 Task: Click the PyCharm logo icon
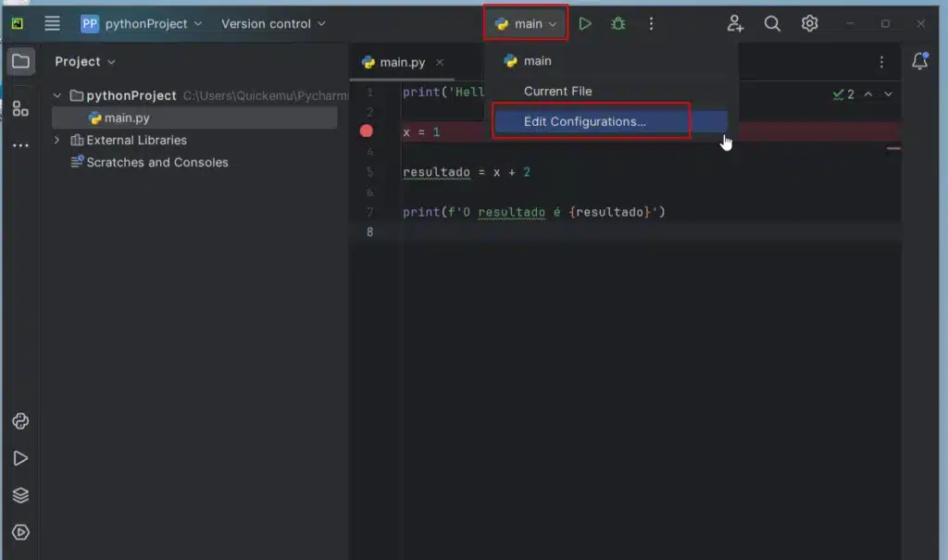[x=18, y=23]
